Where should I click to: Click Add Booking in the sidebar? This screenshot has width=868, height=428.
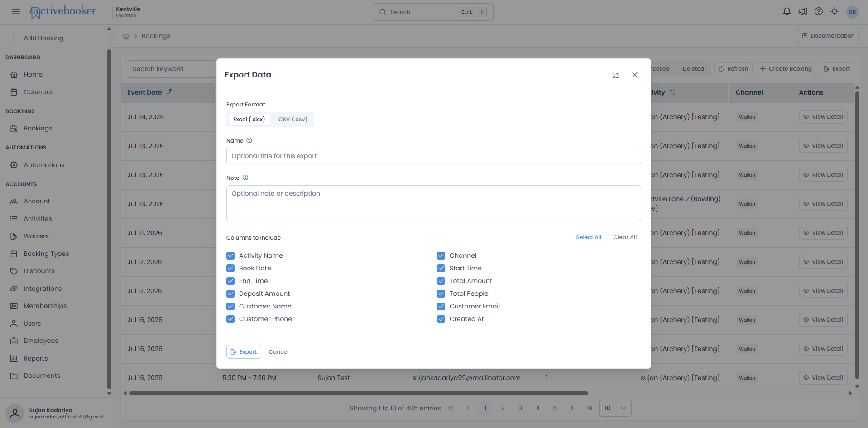tap(43, 38)
